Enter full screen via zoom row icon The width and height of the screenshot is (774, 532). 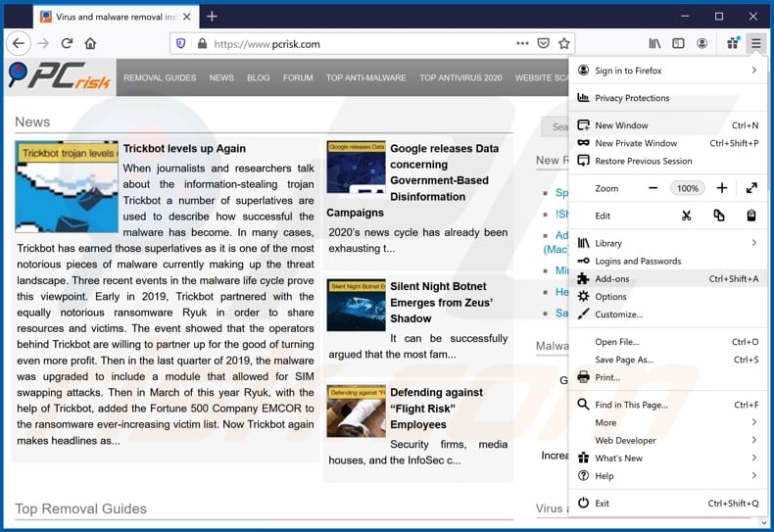751,188
